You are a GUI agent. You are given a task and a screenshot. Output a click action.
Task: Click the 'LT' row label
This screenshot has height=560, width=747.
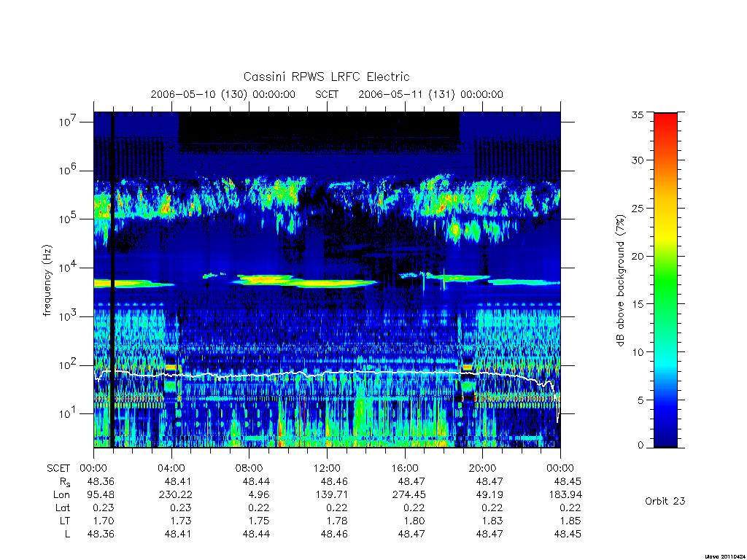click(65, 521)
